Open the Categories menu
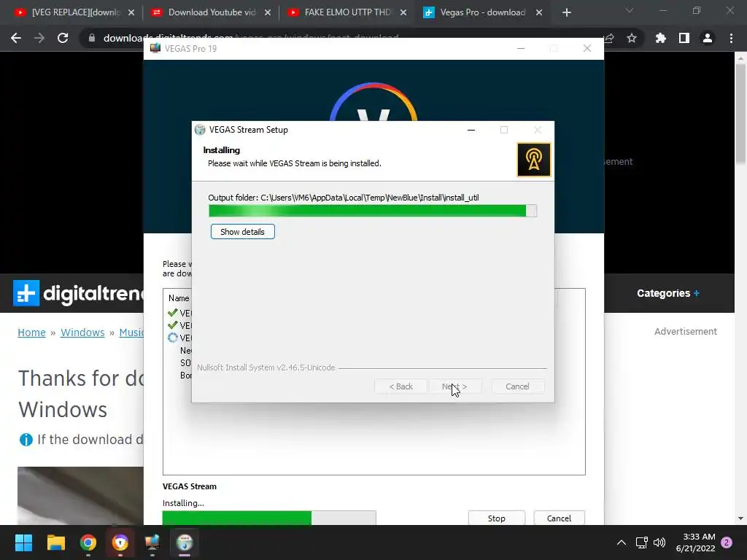The height and width of the screenshot is (560, 747). click(668, 293)
